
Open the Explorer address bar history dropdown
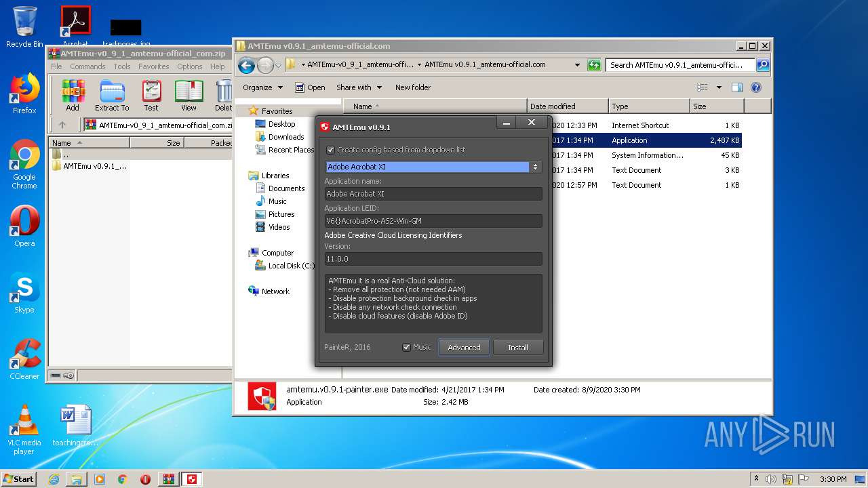click(x=577, y=65)
